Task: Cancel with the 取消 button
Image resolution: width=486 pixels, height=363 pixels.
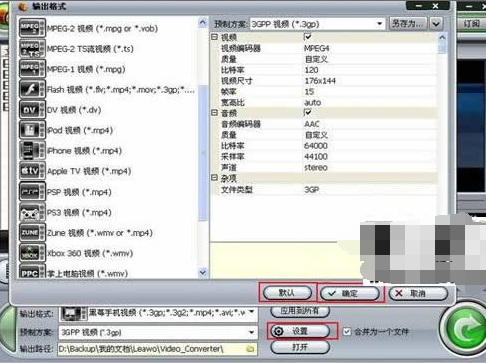Action: pos(418,293)
